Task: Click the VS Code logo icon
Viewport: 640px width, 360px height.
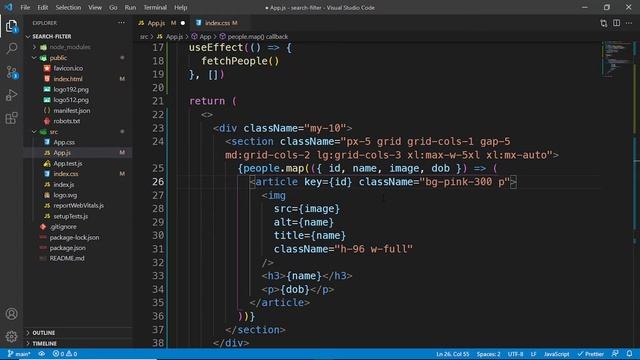Action: pyautogui.click(x=8, y=7)
